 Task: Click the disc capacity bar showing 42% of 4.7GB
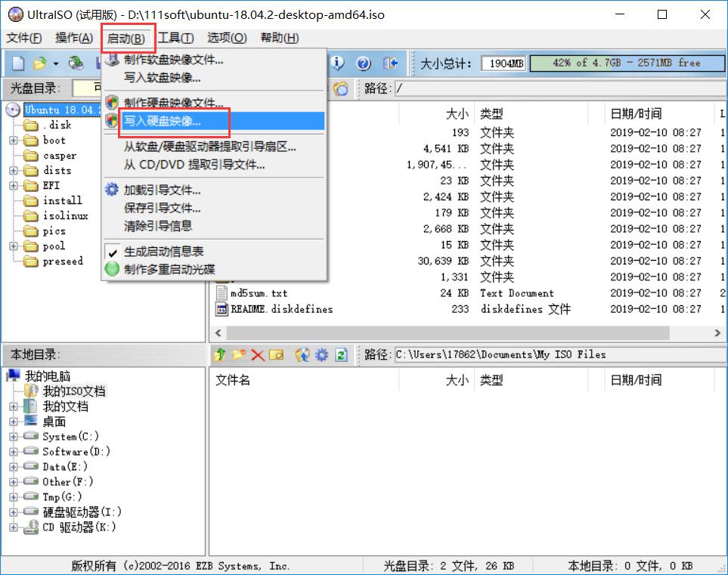point(627,64)
